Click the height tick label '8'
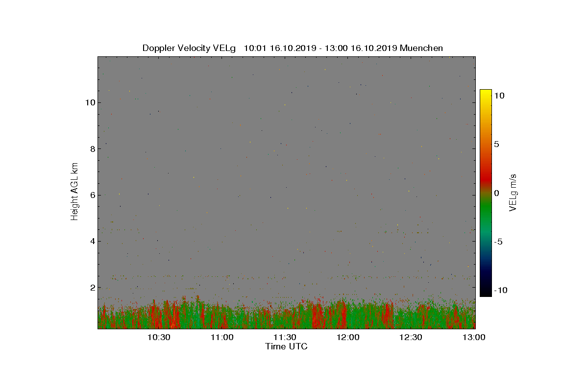 [92, 148]
